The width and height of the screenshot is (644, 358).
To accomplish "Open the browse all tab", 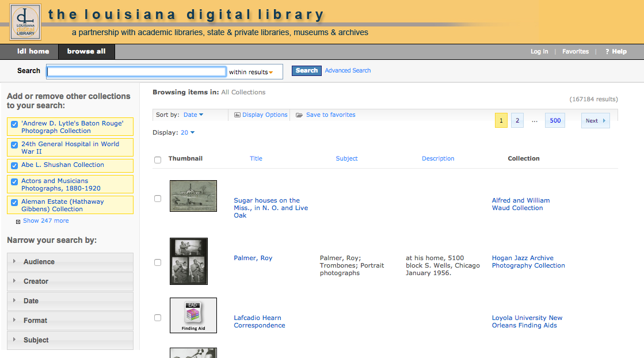I will coord(86,52).
